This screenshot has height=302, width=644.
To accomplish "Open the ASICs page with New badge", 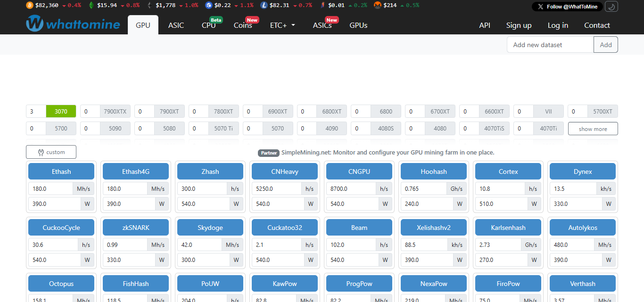I will [x=322, y=25].
